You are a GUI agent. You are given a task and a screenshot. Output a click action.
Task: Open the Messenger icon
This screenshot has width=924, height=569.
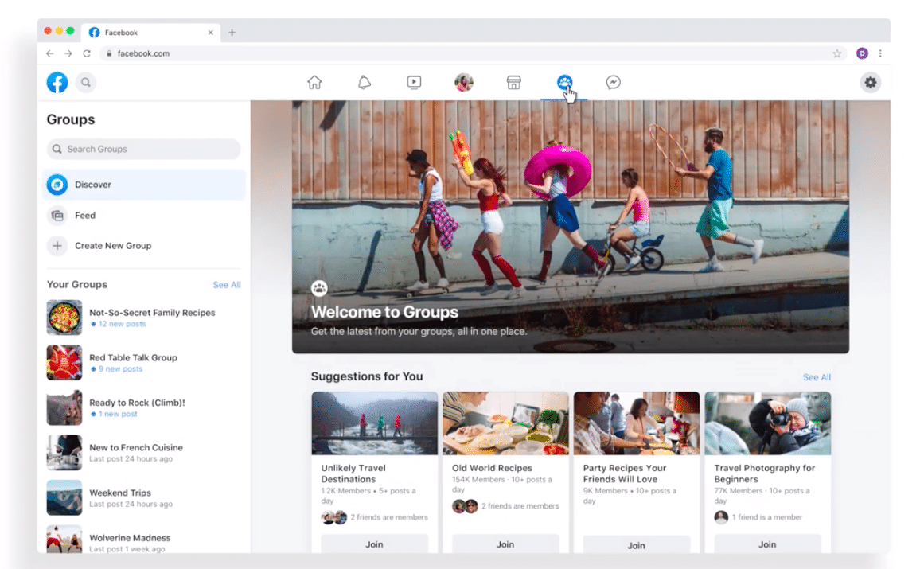coord(613,82)
